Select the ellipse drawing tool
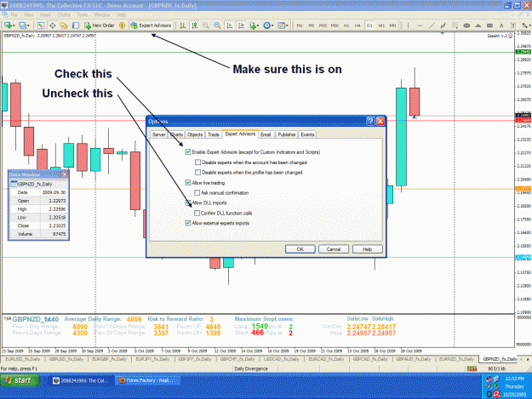 point(466,26)
